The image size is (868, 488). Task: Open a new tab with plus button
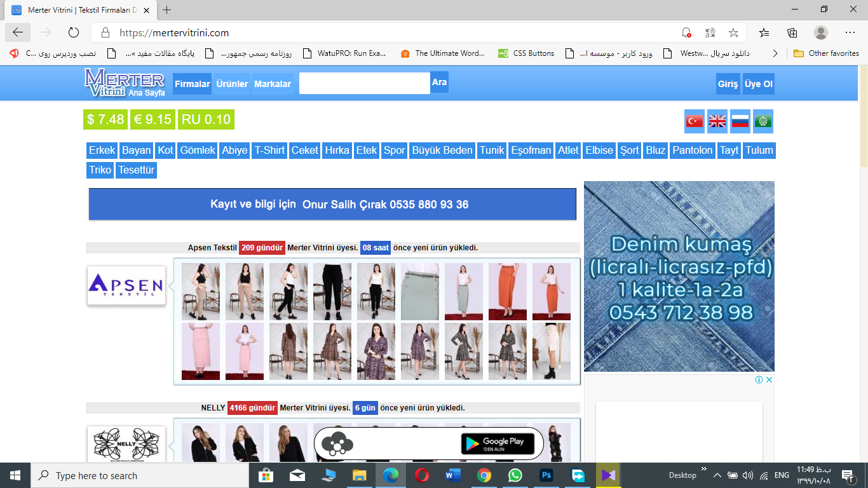pyautogui.click(x=167, y=10)
